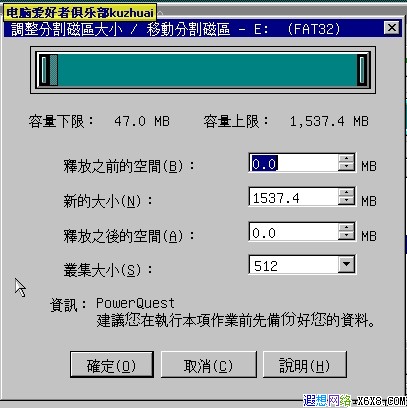Click the dialog title bar
Image resolution: width=407 pixels, height=408 pixels.
click(x=193, y=29)
